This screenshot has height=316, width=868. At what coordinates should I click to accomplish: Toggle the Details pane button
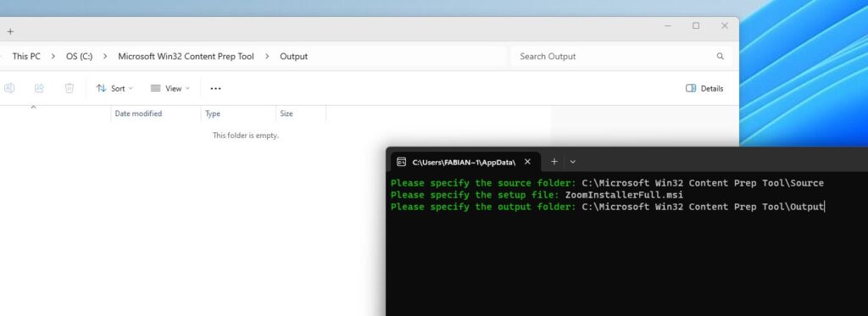coord(704,89)
